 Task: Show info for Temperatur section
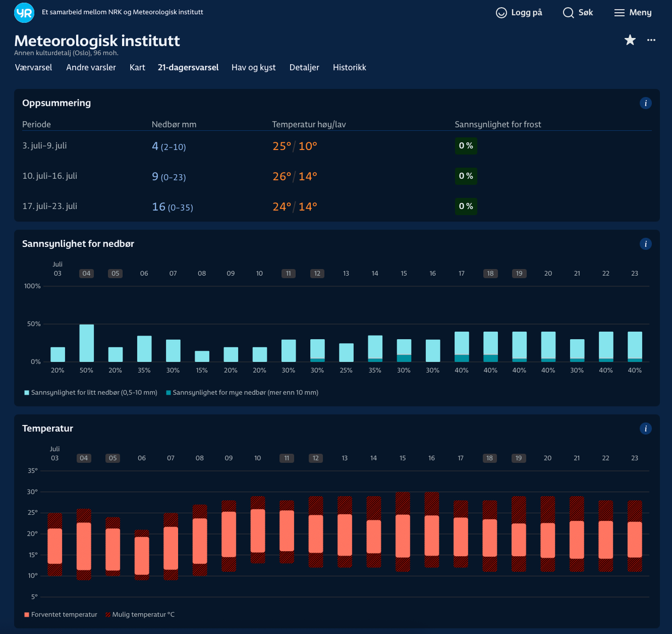pyautogui.click(x=646, y=428)
